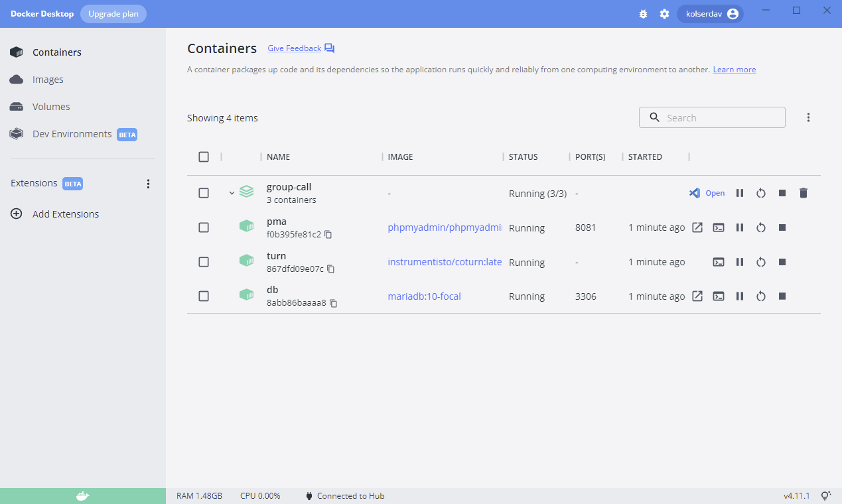Check the turn container checkbox

204,262
